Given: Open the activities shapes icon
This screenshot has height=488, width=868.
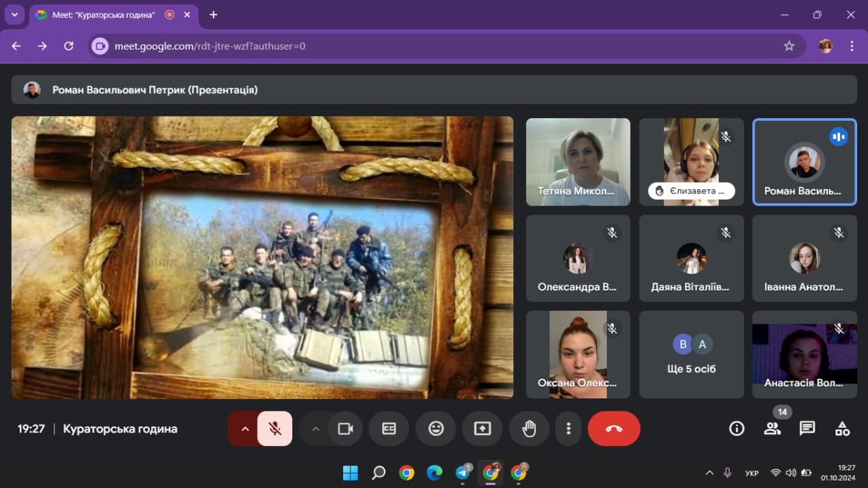Looking at the screenshot, I should (x=842, y=428).
